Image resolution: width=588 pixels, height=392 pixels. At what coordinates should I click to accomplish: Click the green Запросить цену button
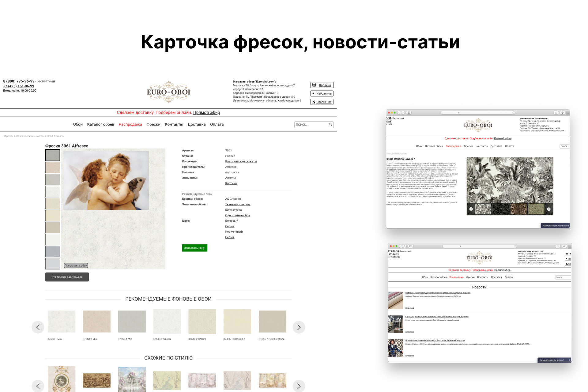[x=194, y=248]
